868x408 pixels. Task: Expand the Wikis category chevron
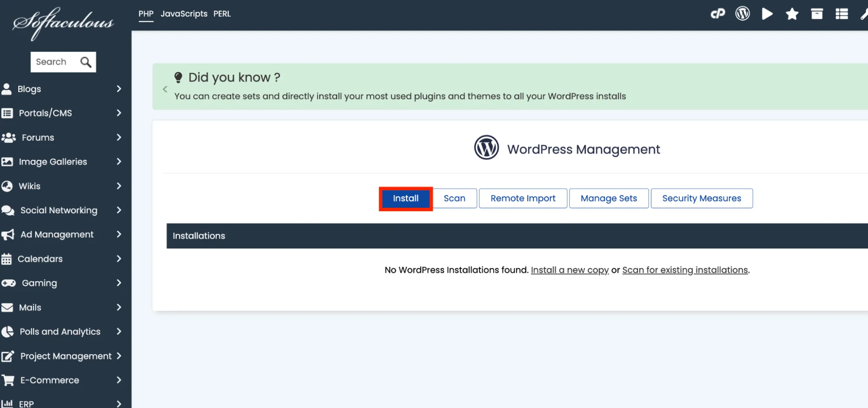[119, 186]
